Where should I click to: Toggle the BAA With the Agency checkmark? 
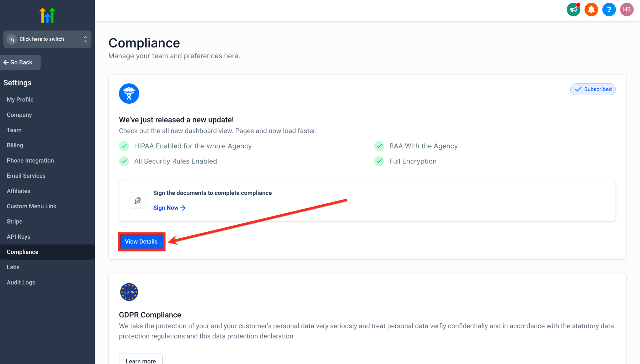point(379,146)
